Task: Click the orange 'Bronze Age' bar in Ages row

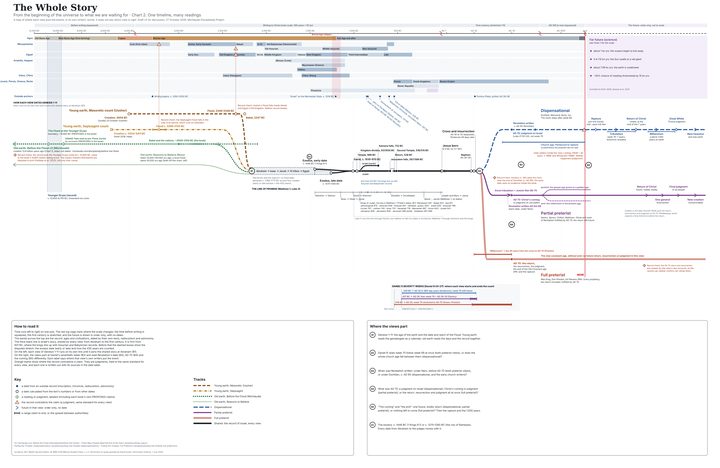Action: (243, 38)
